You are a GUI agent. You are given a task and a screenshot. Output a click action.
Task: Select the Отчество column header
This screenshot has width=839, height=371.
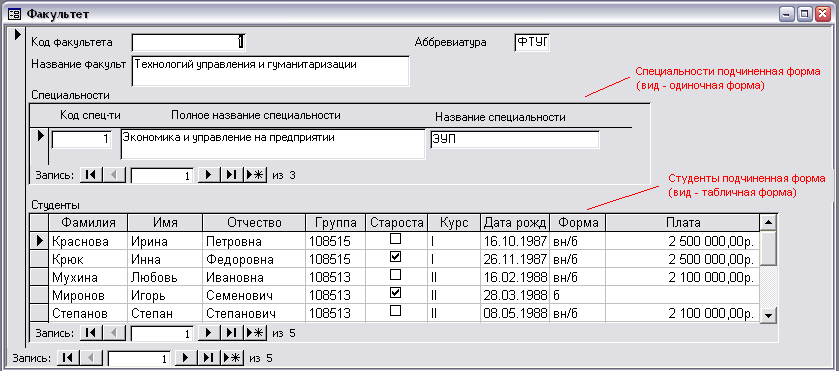pos(254,222)
